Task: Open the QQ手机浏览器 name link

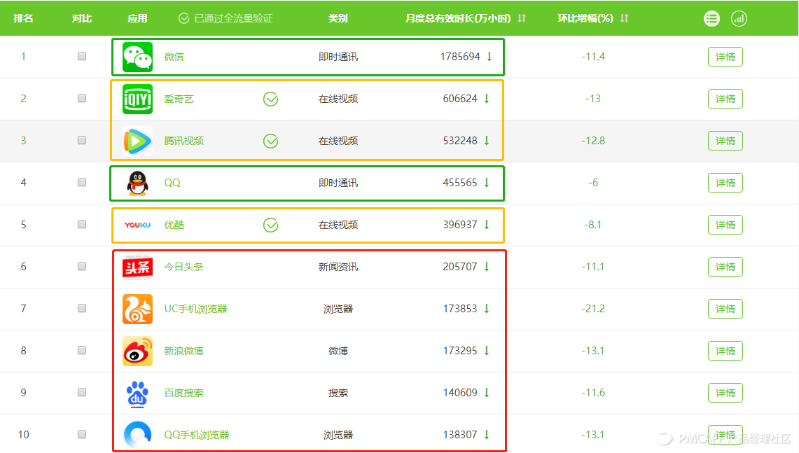Action: coord(197,435)
